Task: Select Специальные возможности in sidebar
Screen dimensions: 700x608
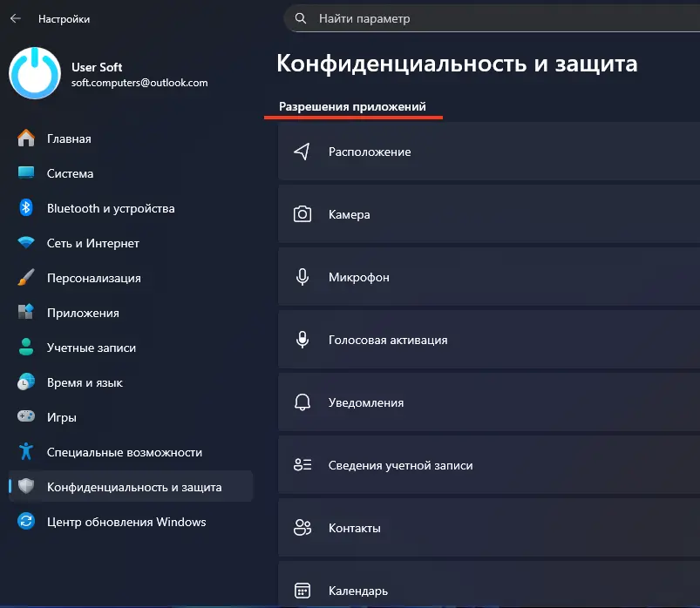Action: pos(124,452)
